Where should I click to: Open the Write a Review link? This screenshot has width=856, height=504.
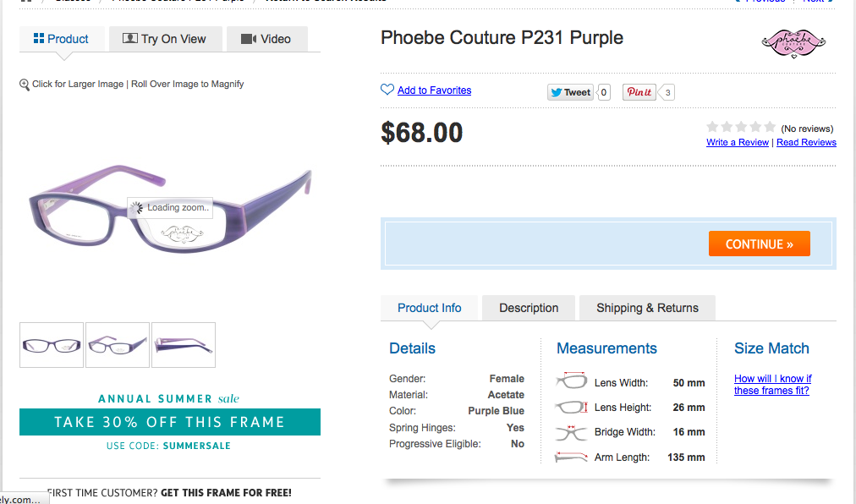pos(738,142)
